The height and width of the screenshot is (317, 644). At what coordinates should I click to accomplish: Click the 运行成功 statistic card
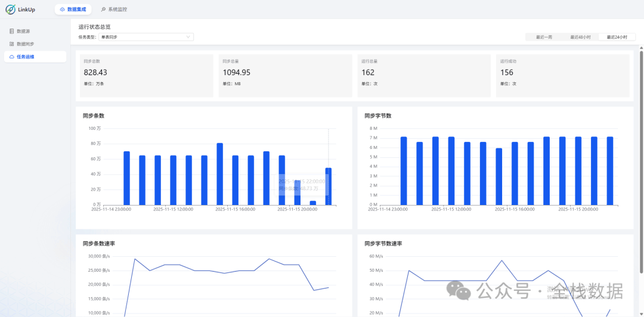click(562, 76)
